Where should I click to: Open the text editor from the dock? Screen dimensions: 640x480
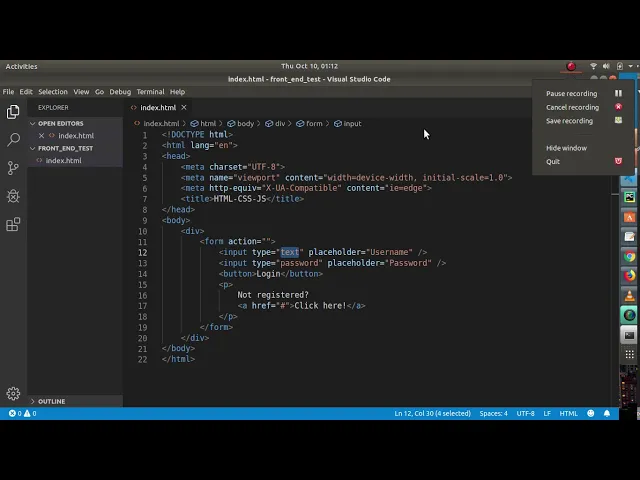(x=629, y=237)
